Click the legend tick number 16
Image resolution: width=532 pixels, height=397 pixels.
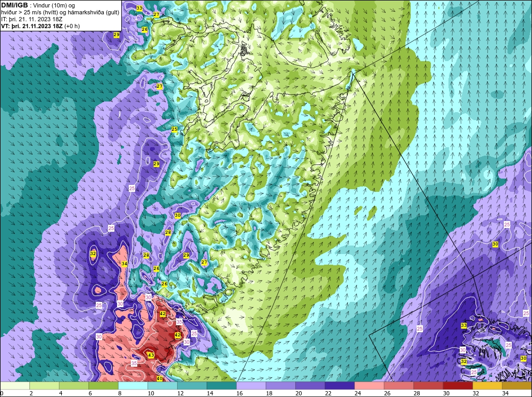pyautogui.click(x=239, y=393)
